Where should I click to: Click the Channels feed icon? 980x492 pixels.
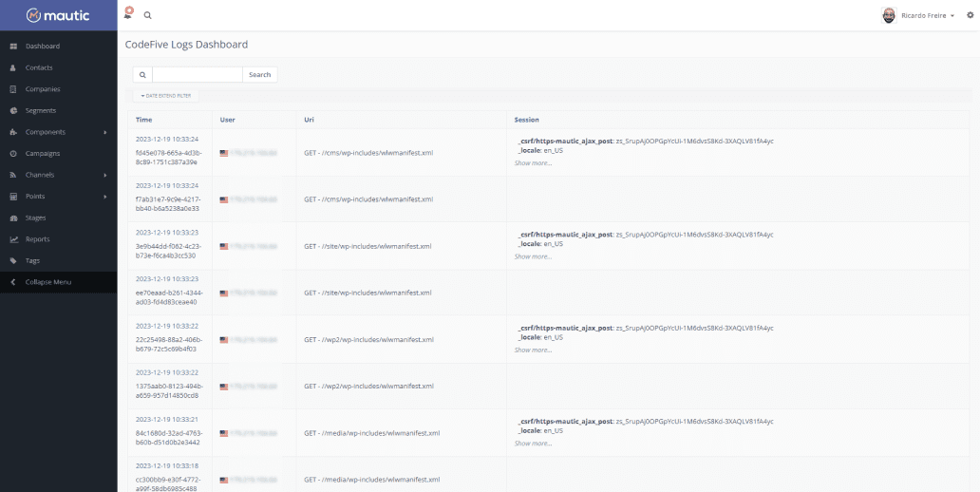click(13, 175)
